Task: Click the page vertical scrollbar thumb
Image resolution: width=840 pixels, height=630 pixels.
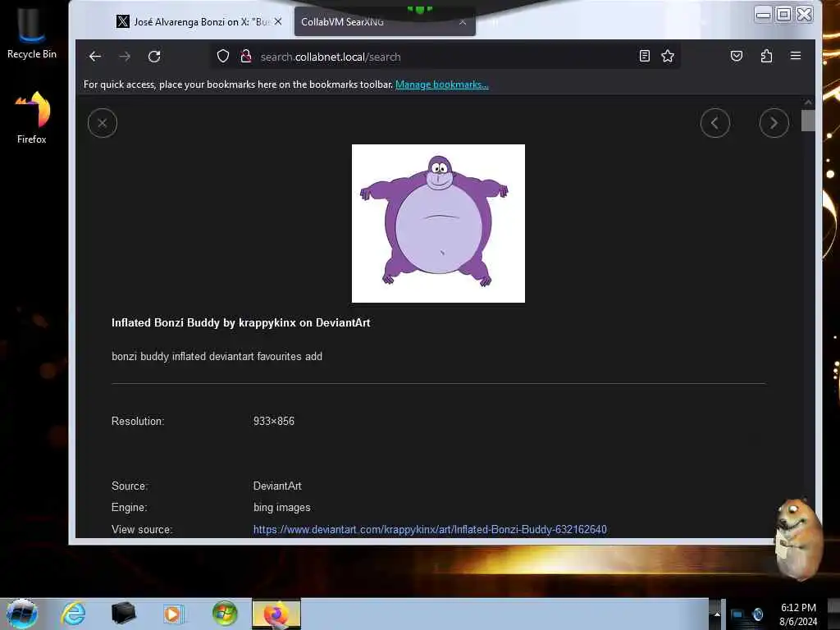Action: coord(808,121)
